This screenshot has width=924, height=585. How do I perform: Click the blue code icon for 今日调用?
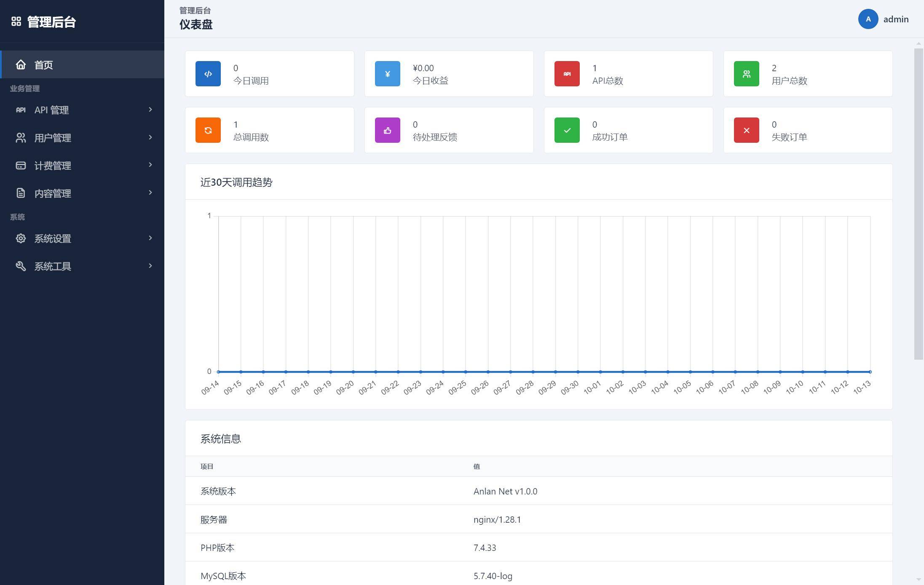click(208, 74)
